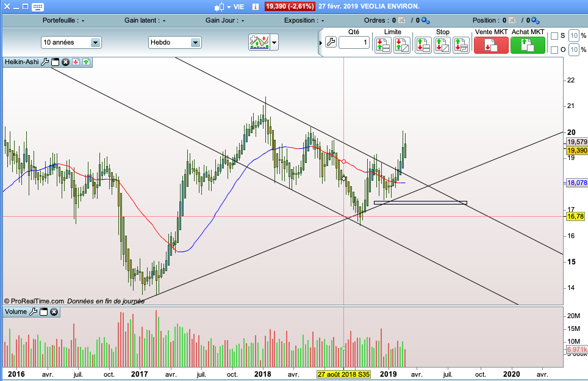Open Heikin-Ashi price settings wrench

pos(45,62)
